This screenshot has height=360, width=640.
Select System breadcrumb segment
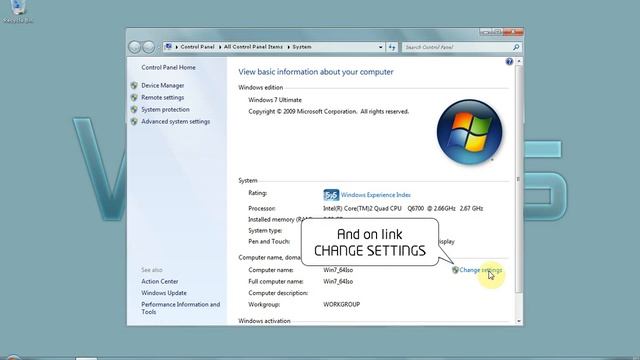click(302, 47)
